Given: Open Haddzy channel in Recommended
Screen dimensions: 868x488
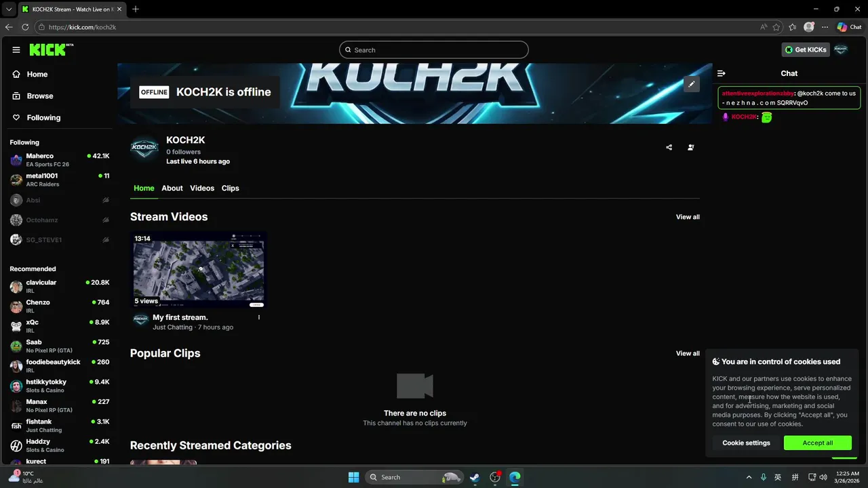Looking at the screenshot, I should click(60, 445).
